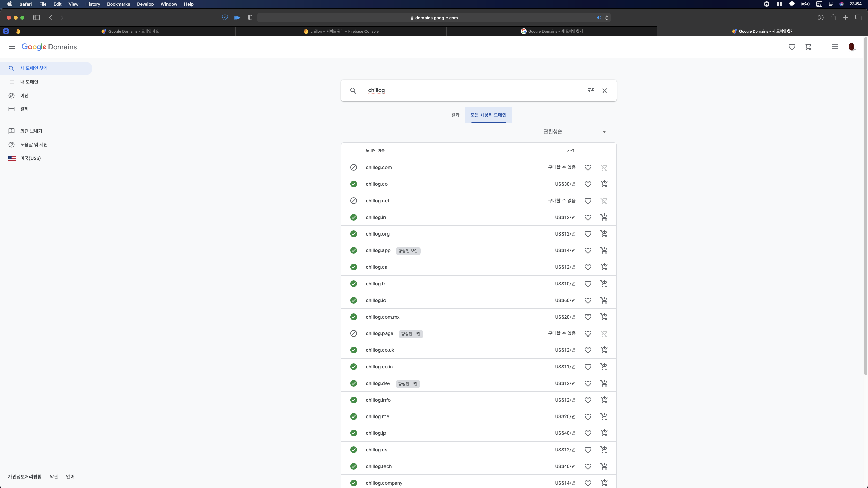View saved favorites in header
The height and width of the screenshot is (488, 868).
point(792,47)
